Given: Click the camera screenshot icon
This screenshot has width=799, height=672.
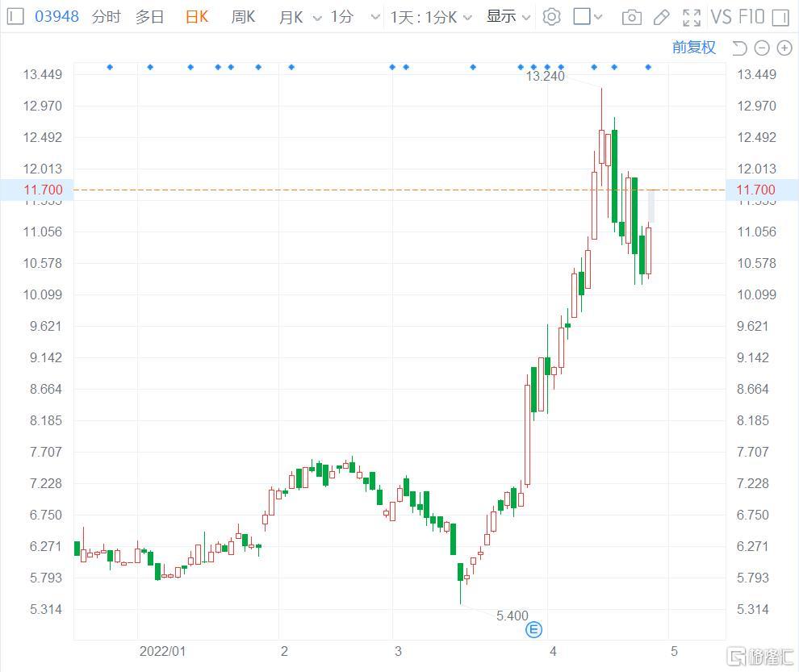Looking at the screenshot, I should 632,17.
